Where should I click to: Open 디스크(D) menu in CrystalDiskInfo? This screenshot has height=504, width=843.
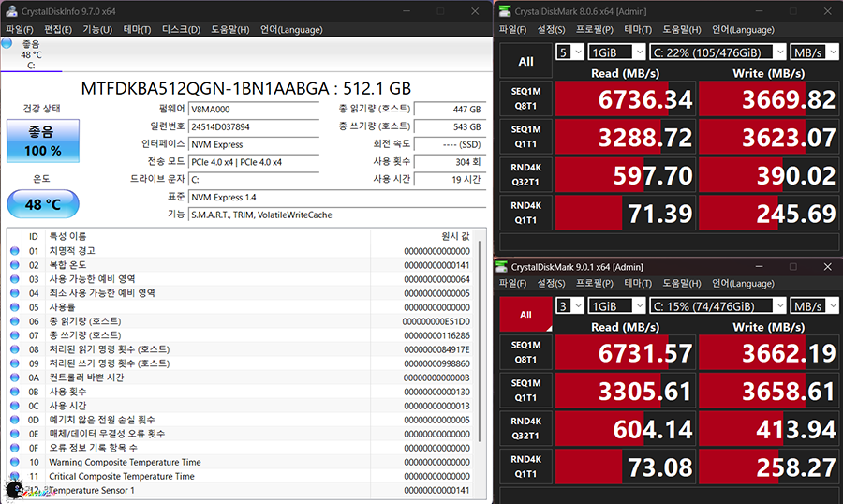click(x=181, y=30)
